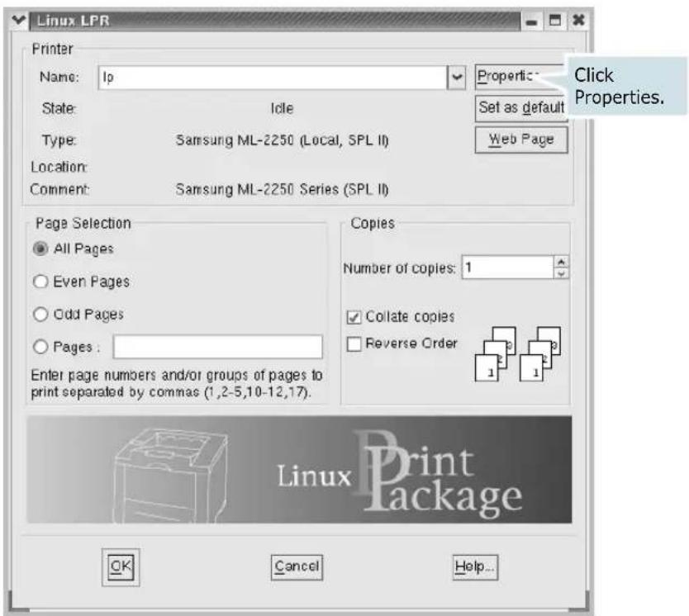Click the Pages range text field
689x616 pixels.
coord(217,347)
